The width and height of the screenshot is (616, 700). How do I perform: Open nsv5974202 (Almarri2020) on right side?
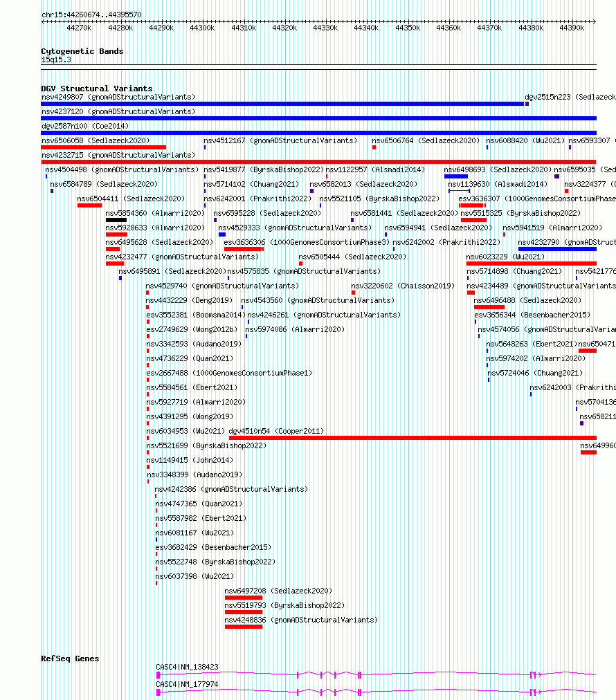pyautogui.click(x=536, y=358)
